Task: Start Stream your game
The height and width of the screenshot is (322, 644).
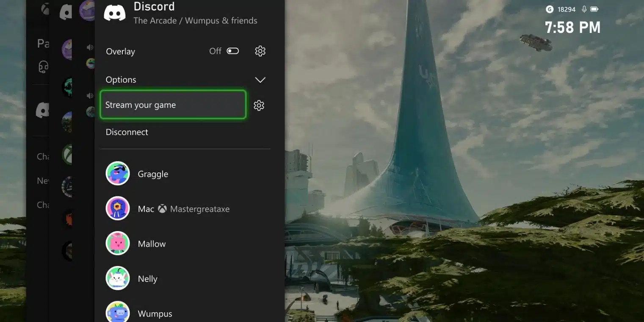Action: click(173, 105)
